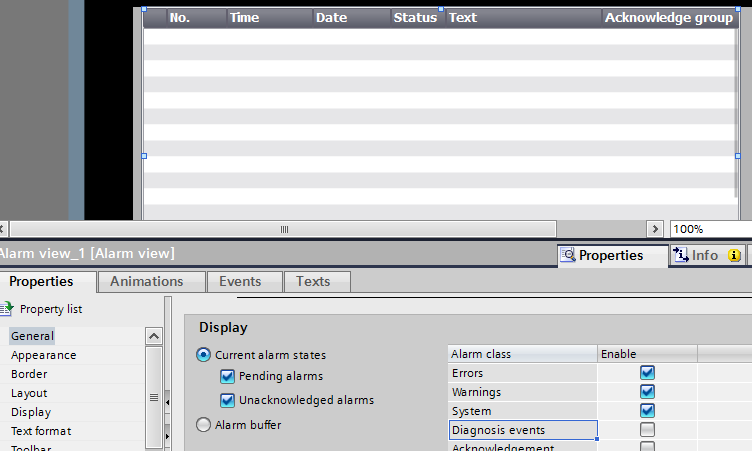Toggle the Unacknowledged alarms checkbox
The height and width of the screenshot is (451, 752).
[x=227, y=400]
